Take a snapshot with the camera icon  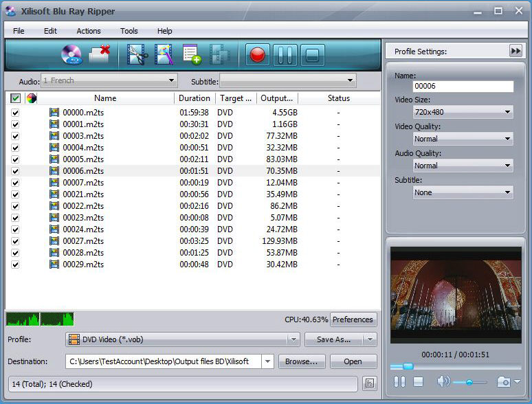pos(504,382)
